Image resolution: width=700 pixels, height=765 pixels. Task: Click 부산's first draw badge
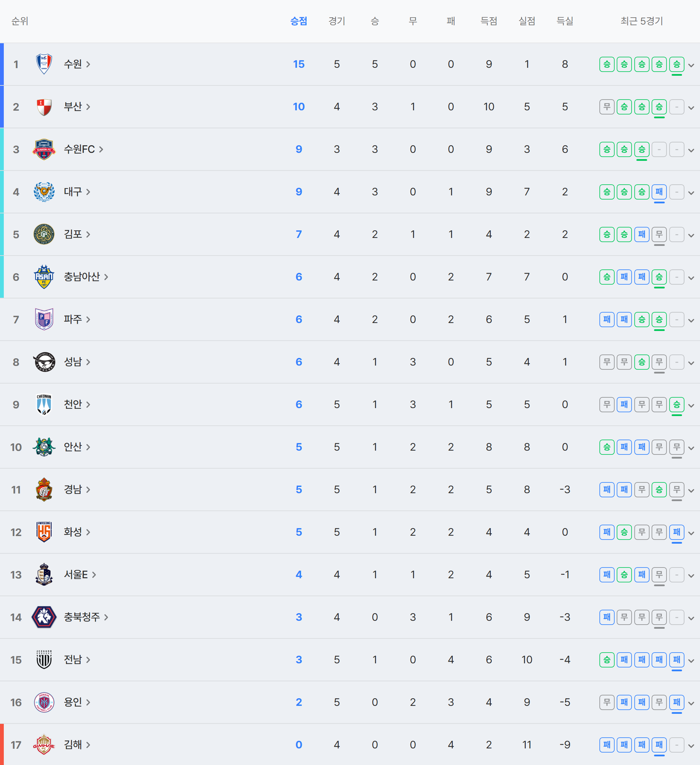point(607,107)
